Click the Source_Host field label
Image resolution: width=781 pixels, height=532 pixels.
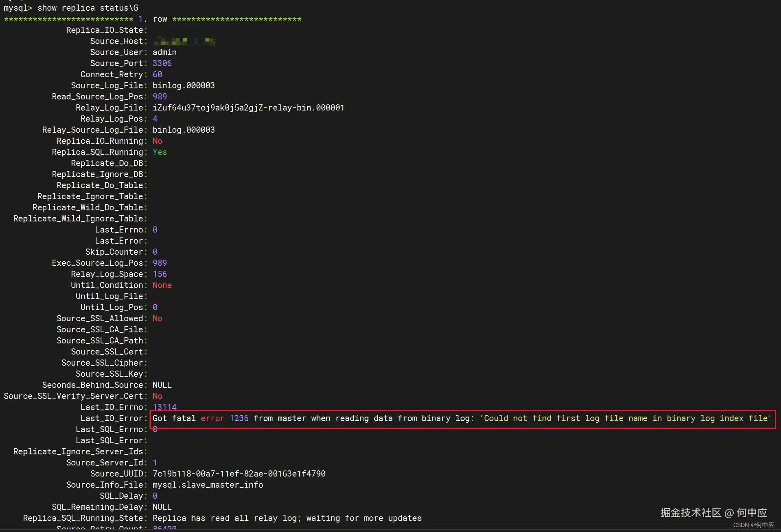119,41
